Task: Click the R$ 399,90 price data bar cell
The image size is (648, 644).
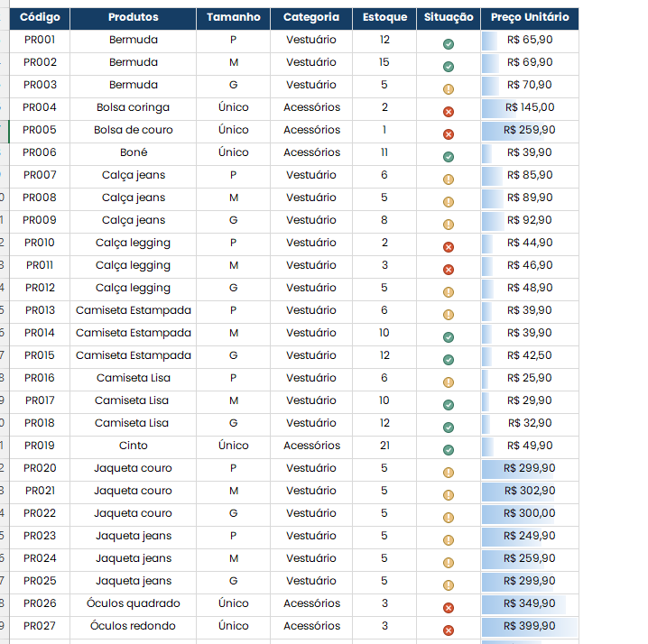Action: (530, 626)
